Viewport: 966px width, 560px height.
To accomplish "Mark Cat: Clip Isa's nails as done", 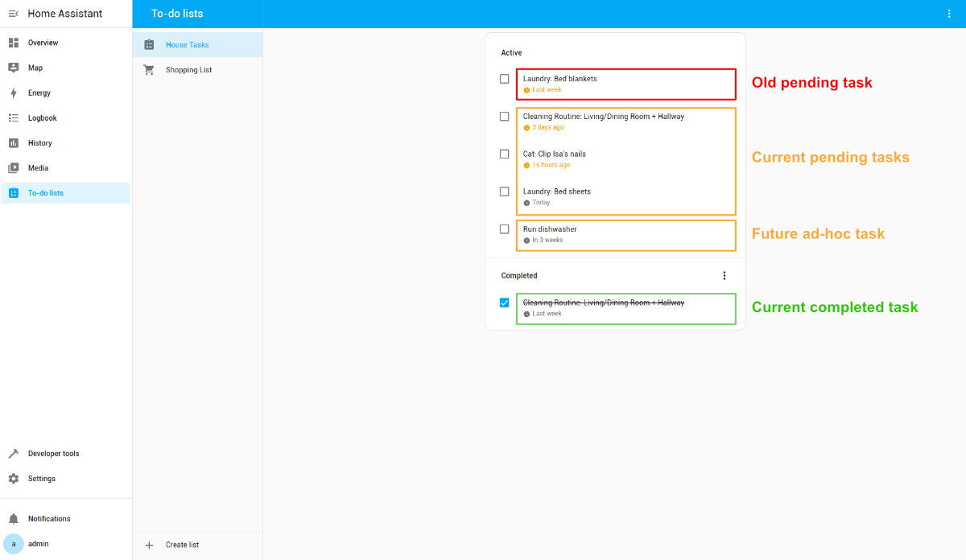I will point(504,154).
